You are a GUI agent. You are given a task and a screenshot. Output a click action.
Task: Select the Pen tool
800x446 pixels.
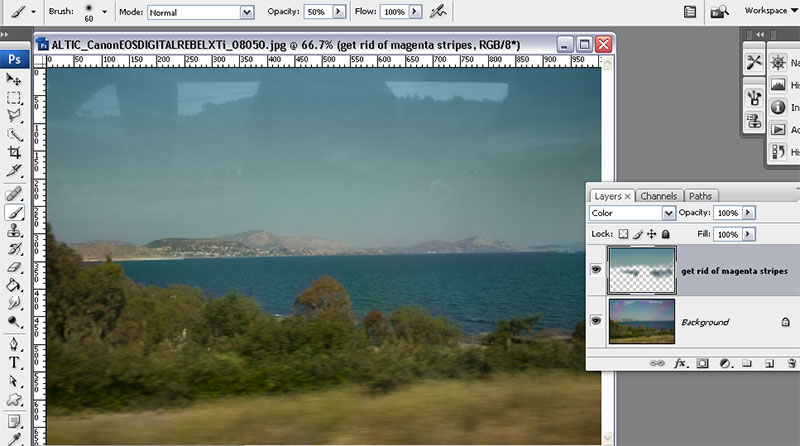[x=14, y=345]
